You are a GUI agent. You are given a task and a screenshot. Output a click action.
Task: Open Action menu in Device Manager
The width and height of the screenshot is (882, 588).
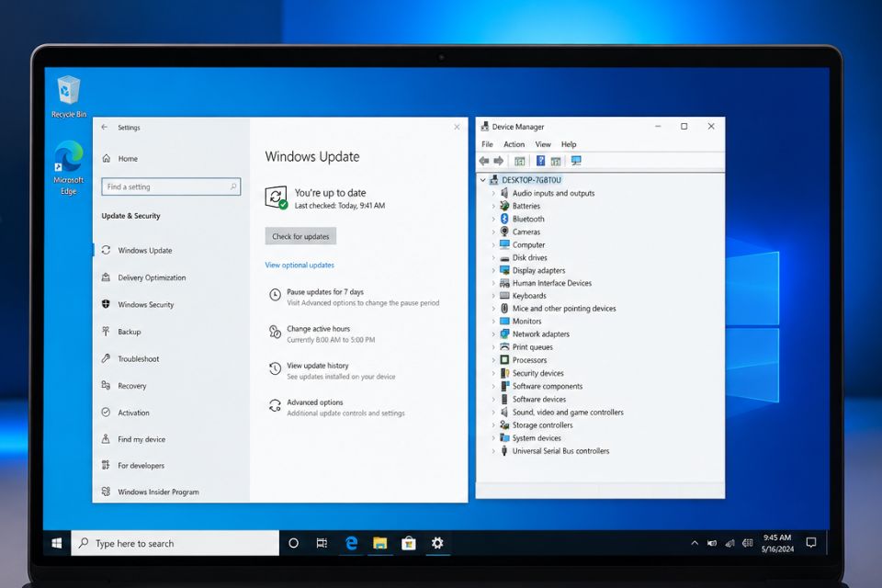pos(514,144)
